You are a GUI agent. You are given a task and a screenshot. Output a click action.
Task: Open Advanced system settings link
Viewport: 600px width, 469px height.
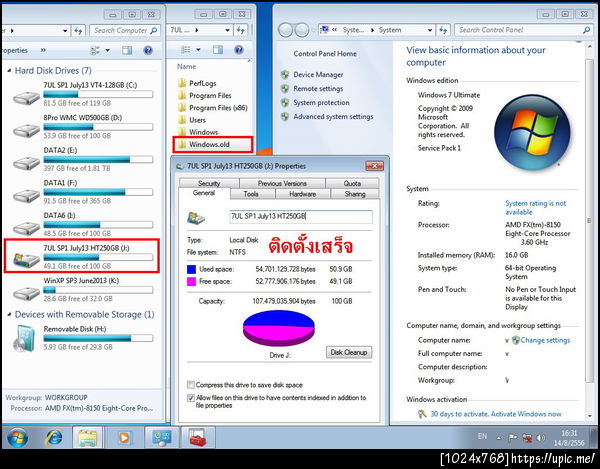point(333,117)
